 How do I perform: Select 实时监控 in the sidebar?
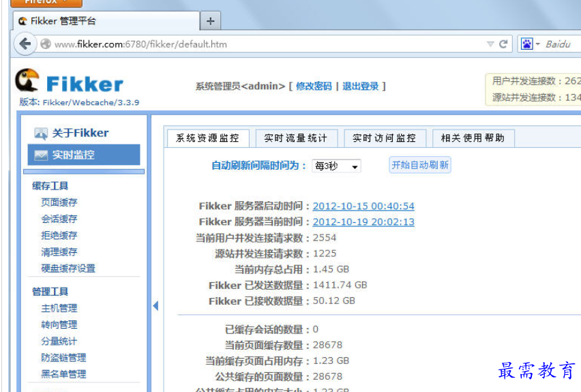click(84, 155)
